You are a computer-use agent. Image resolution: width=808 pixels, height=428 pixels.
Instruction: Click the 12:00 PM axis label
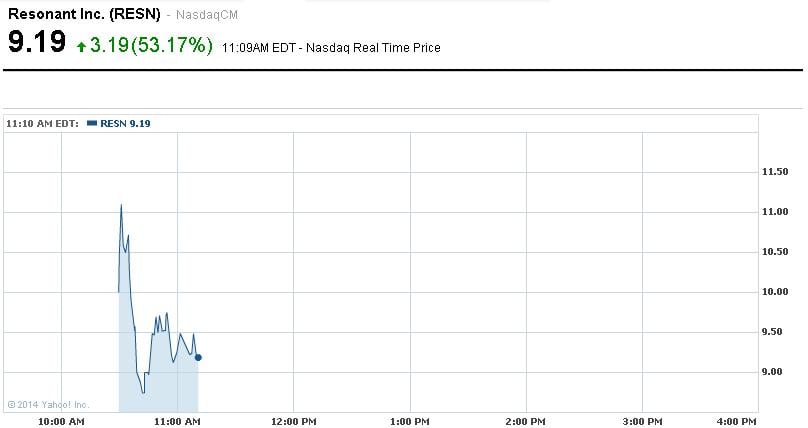[x=293, y=422]
